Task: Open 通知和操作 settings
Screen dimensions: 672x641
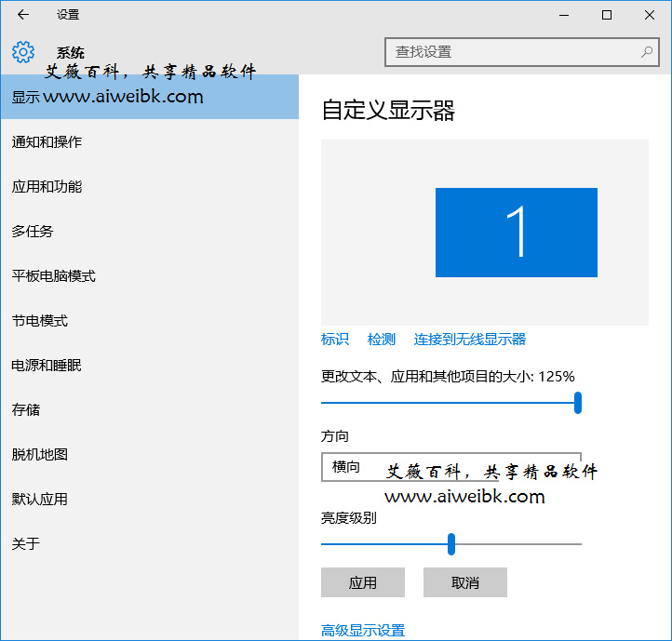Action: click(150, 141)
